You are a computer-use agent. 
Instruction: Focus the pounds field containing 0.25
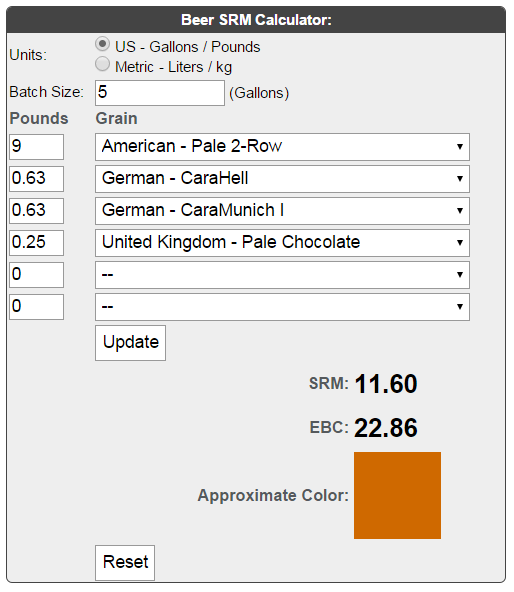coord(37,243)
